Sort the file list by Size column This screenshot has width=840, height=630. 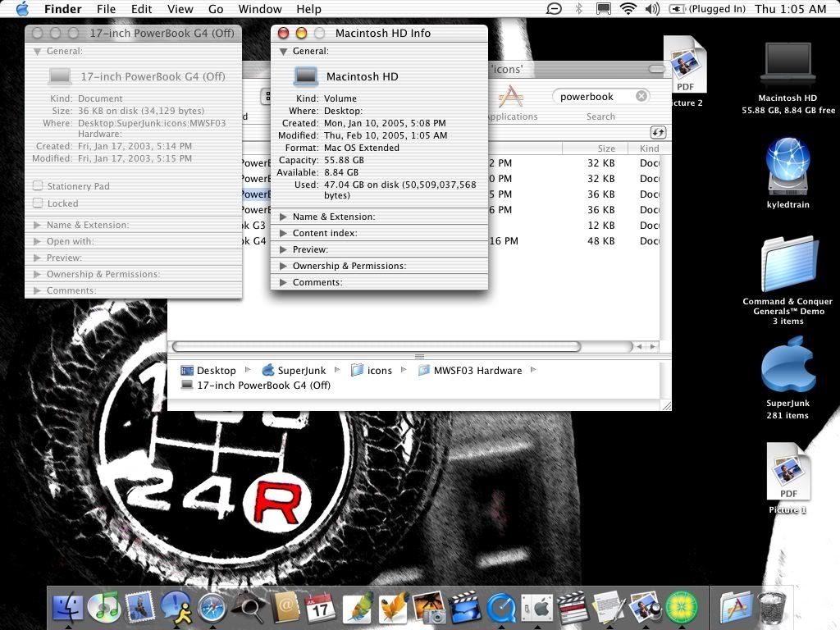[595, 148]
